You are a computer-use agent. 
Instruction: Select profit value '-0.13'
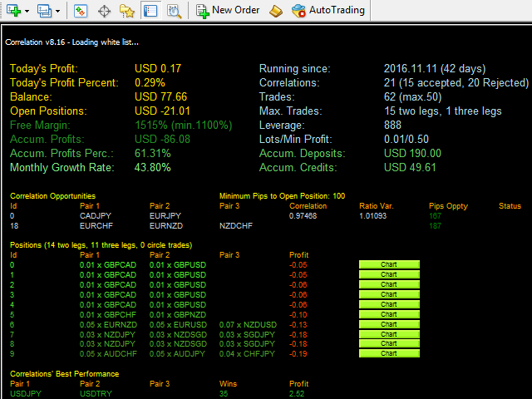tap(298, 325)
